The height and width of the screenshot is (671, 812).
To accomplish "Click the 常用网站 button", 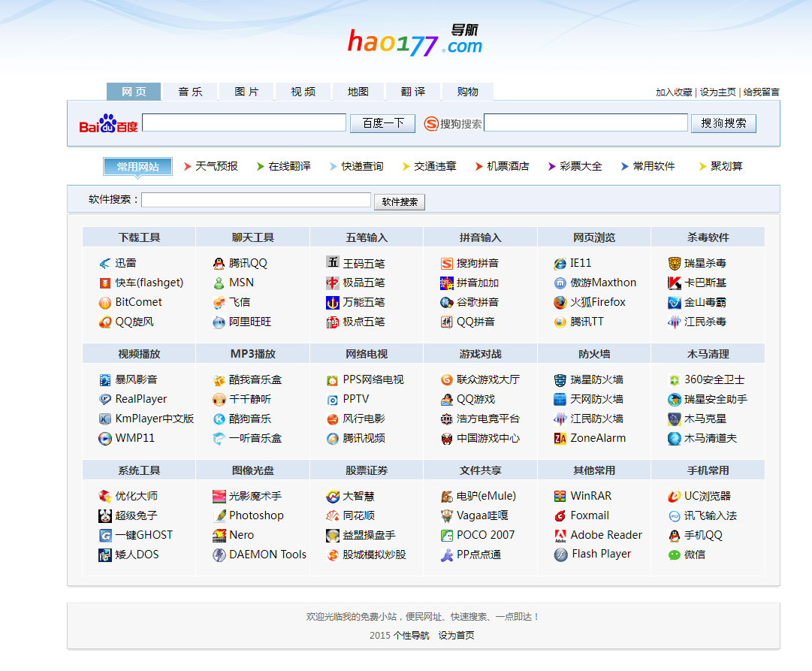I will point(137,167).
